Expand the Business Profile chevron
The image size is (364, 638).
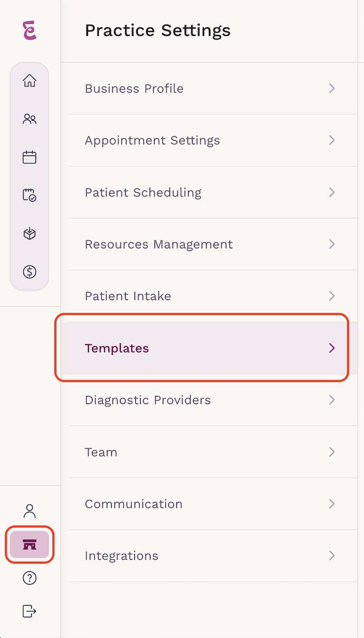click(x=332, y=88)
